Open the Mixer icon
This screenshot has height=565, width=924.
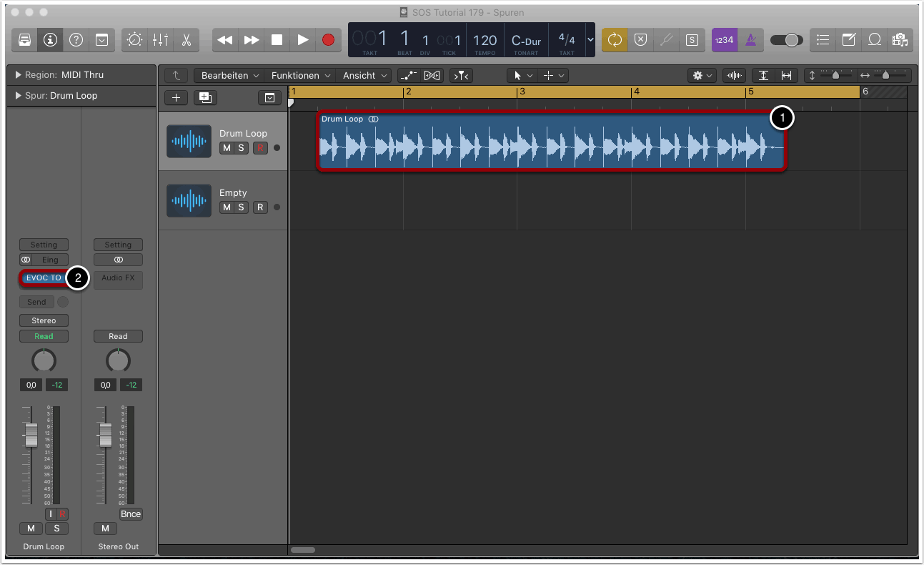click(160, 40)
